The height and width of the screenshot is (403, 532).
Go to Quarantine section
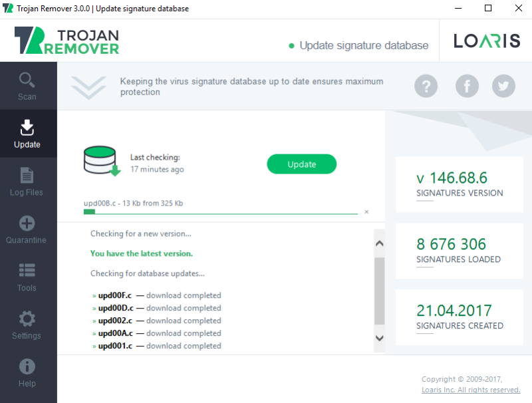(27, 229)
